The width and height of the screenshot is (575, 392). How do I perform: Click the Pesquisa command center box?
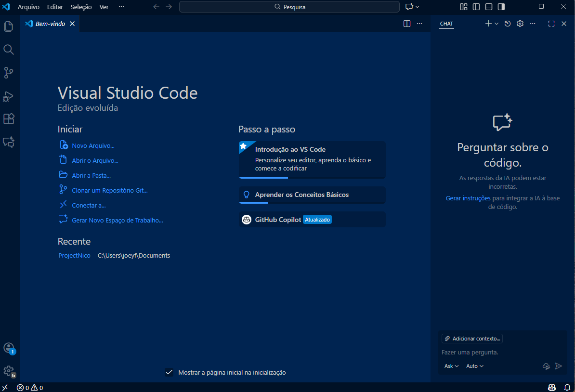pyautogui.click(x=289, y=7)
